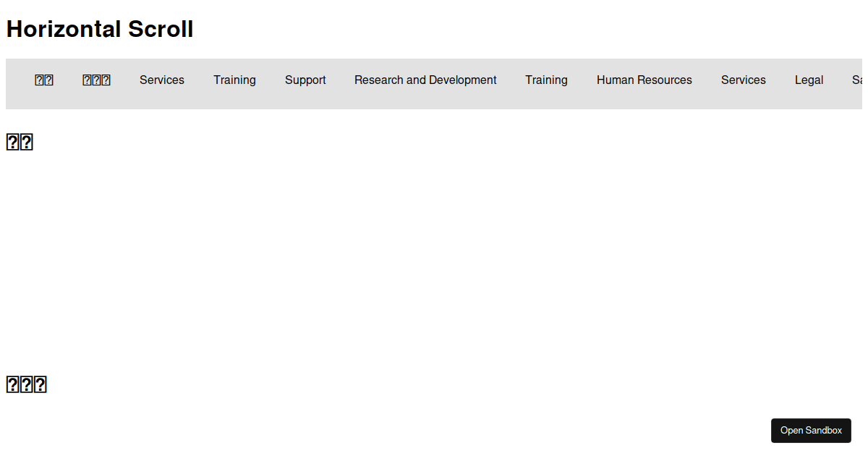
Task: Select the three-glyph placeholder heading near page bottom
Action: click(x=26, y=384)
